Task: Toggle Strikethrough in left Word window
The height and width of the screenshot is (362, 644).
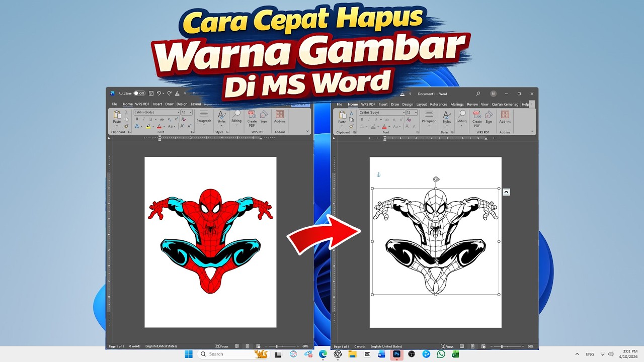Action: [162, 119]
